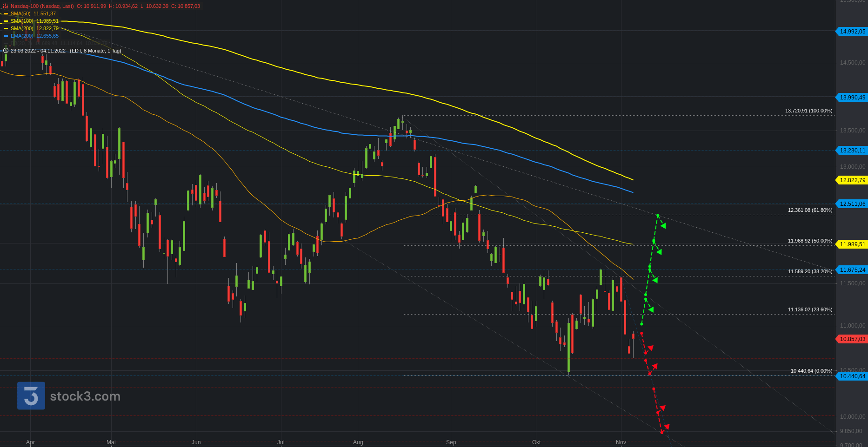The height and width of the screenshot is (447, 868).
Task: Select the blue 14.992,05 price level tag
Action: click(x=852, y=32)
